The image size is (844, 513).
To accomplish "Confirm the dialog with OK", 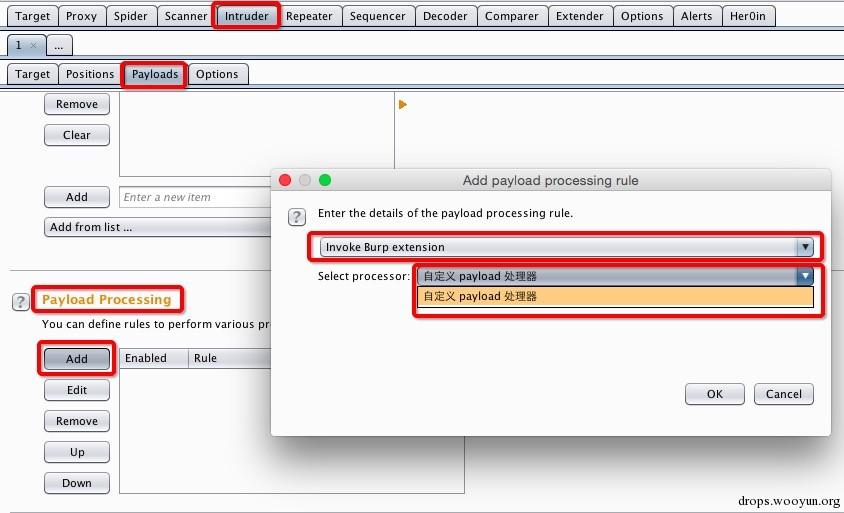I will tap(715, 394).
